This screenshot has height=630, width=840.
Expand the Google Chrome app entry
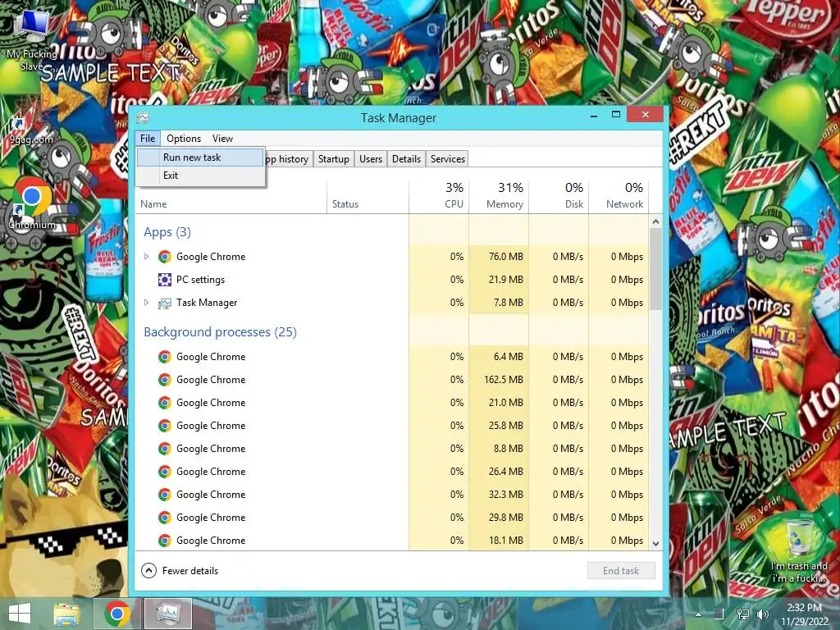coord(146,257)
